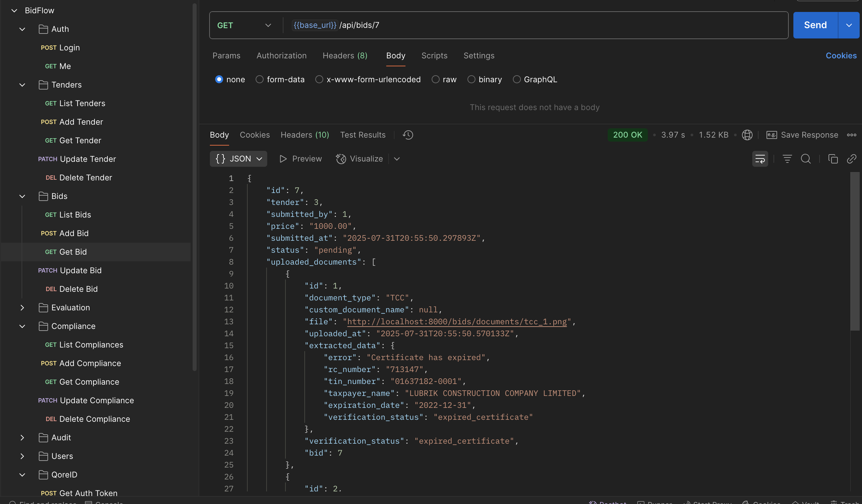862x504 pixels.
Task: Open the GET List Tenders request
Action: pyautogui.click(x=75, y=103)
